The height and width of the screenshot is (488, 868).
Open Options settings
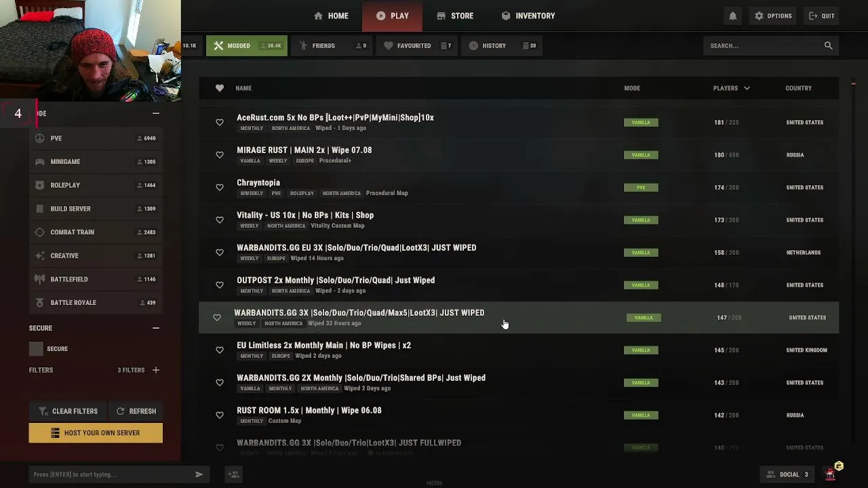[773, 16]
